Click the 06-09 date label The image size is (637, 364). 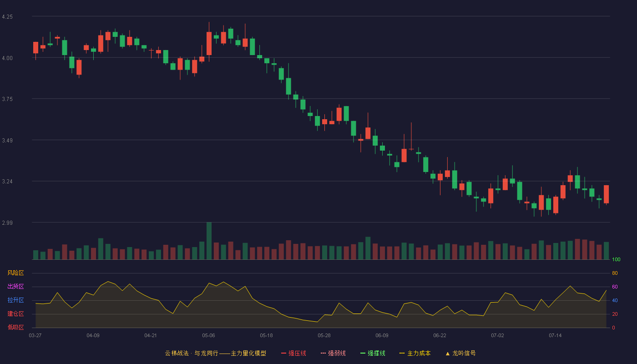[382, 335]
